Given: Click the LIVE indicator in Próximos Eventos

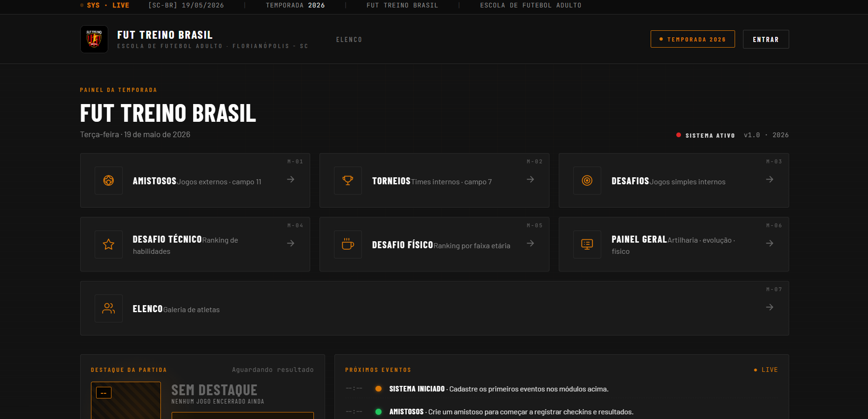Looking at the screenshot, I should pyautogui.click(x=766, y=370).
